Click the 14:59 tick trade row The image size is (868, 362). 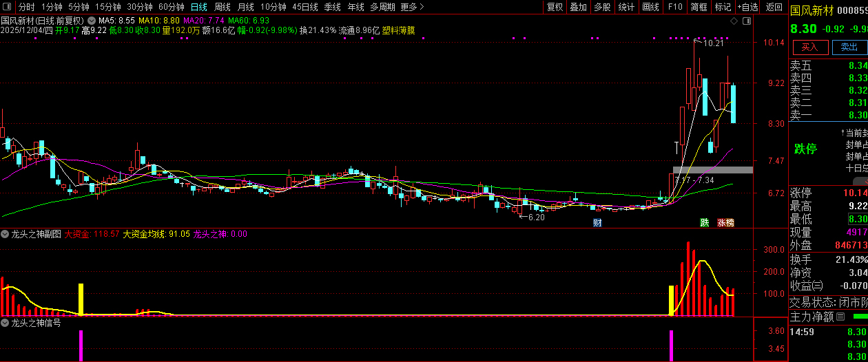pyautogui.click(x=829, y=332)
